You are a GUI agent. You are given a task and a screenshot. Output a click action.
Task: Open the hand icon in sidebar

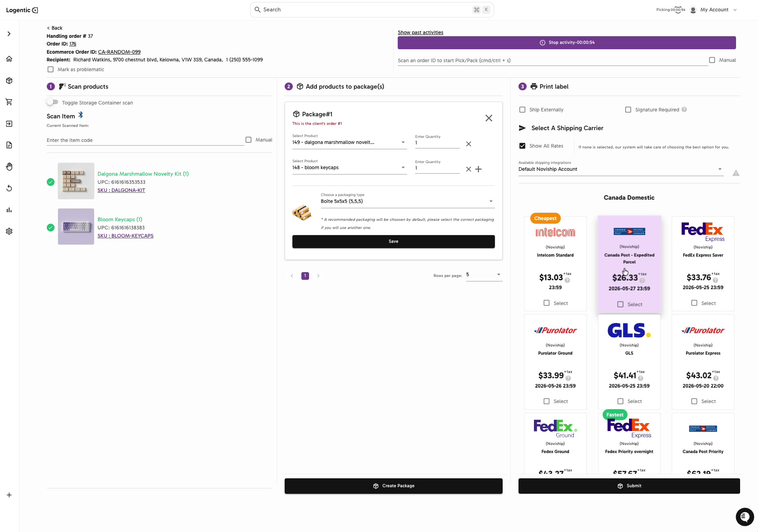[x=9, y=166]
